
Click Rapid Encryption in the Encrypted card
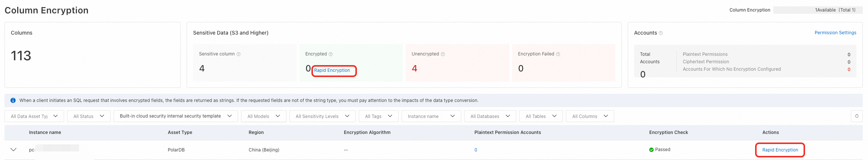click(332, 70)
